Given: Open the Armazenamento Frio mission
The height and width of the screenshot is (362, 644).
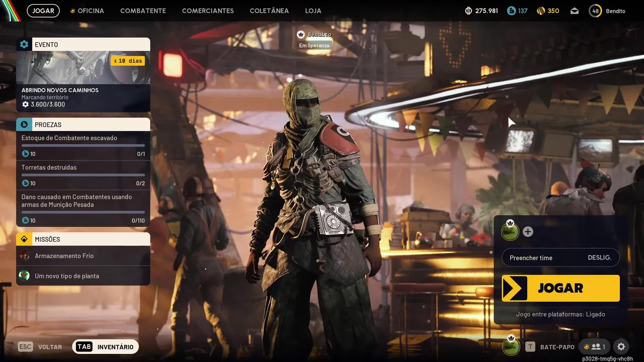Looking at the screenshot, I should [x=83, y=256].
